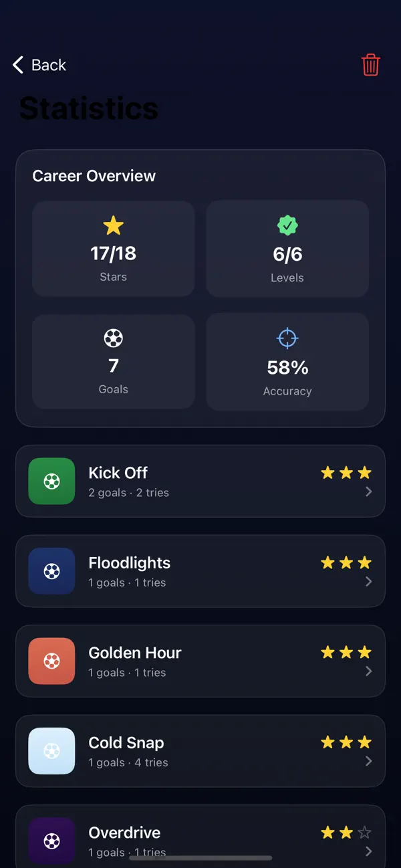Image resolution: width=401 pixels, height=868 pixels.
Task: Tap the green verified Levels badge icon
Action: point(287,226)
